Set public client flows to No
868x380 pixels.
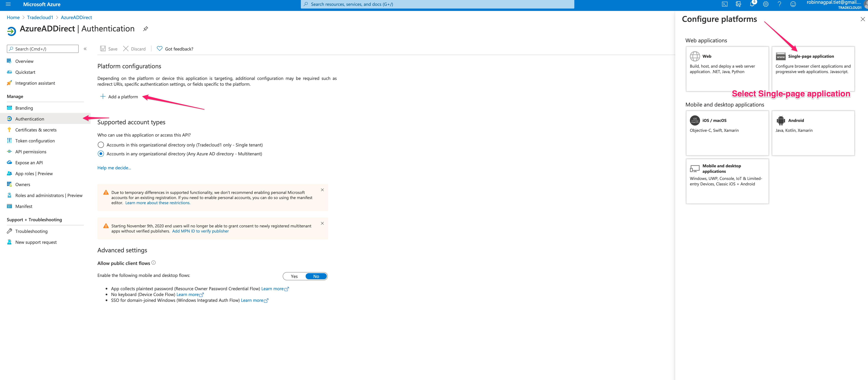(x=316, y=277)
